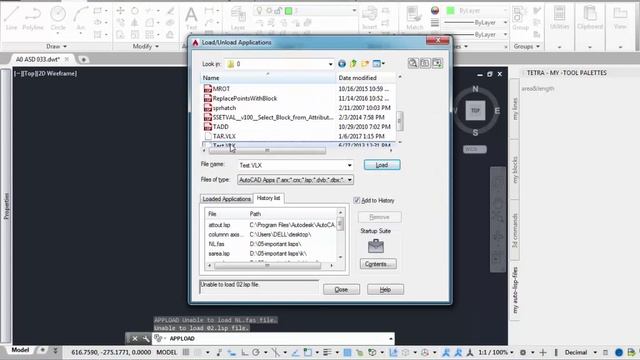Viewport: 640px width, 360px height.
Task: Click the Close button in dialog
Action: [341, 289]
